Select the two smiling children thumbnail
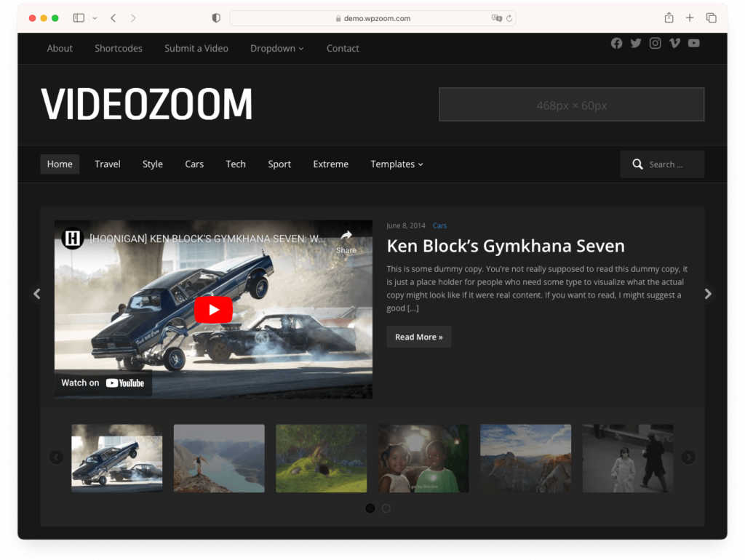 point(423,458)
